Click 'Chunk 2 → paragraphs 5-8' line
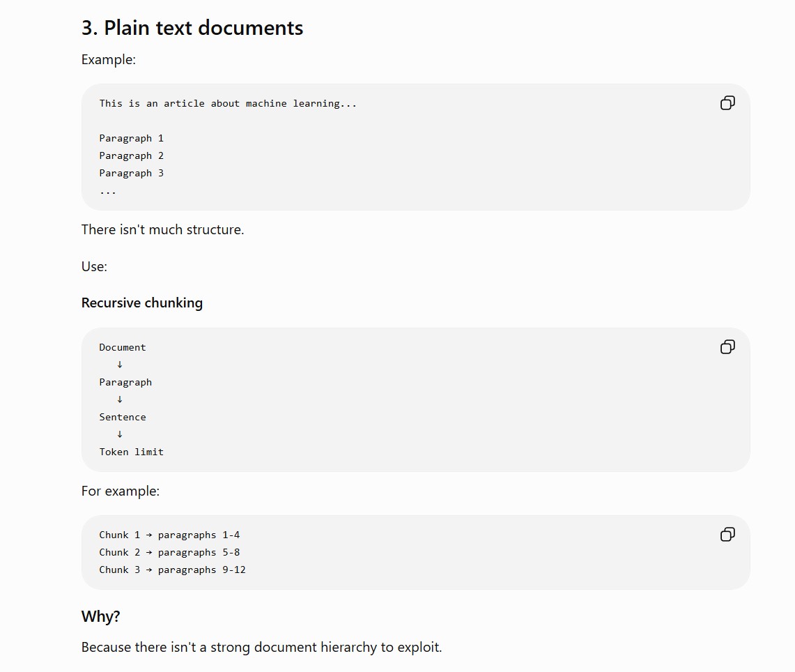This screenshot has height=672, width=795. [169, 552]
